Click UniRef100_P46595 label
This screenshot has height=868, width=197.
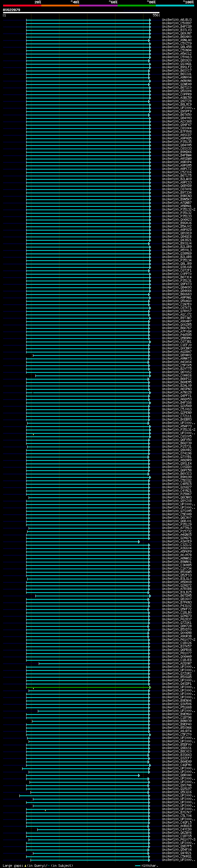pyautogui.click(x=177, y=335)
